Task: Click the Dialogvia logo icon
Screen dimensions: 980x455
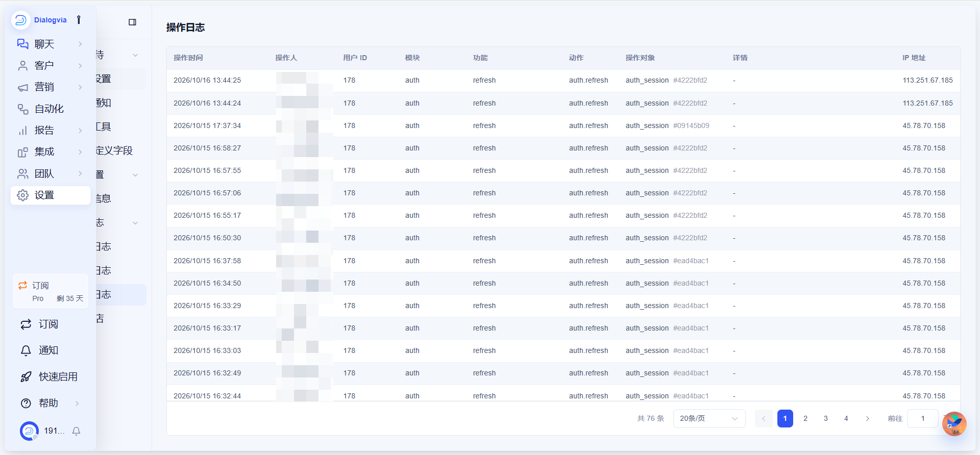Action: pos(21,20)
